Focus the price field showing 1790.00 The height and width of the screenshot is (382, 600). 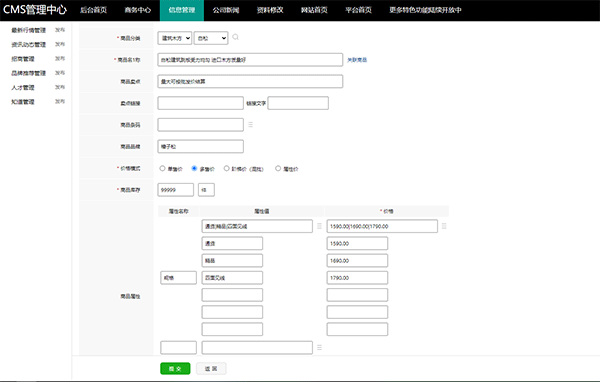[x=357, y=278]
